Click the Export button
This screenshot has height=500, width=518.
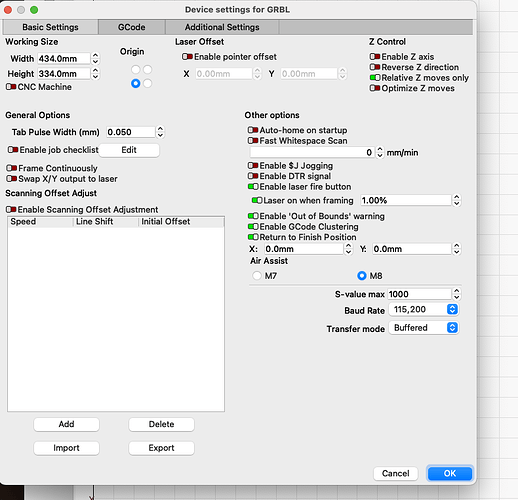[161, 448]
